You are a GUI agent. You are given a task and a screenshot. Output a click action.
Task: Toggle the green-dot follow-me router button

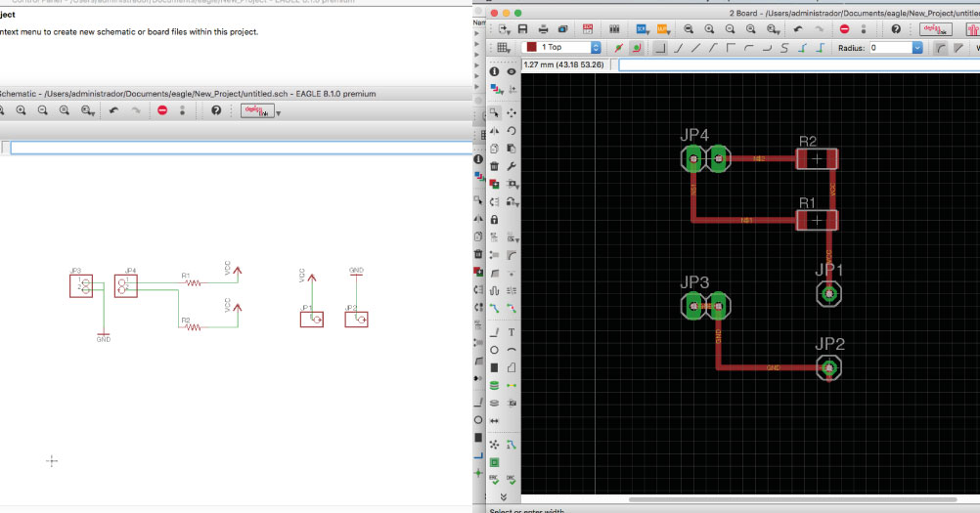tap(637, 48)
